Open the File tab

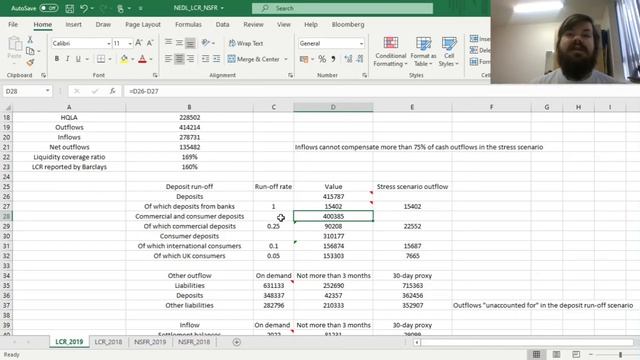[13, 24]
